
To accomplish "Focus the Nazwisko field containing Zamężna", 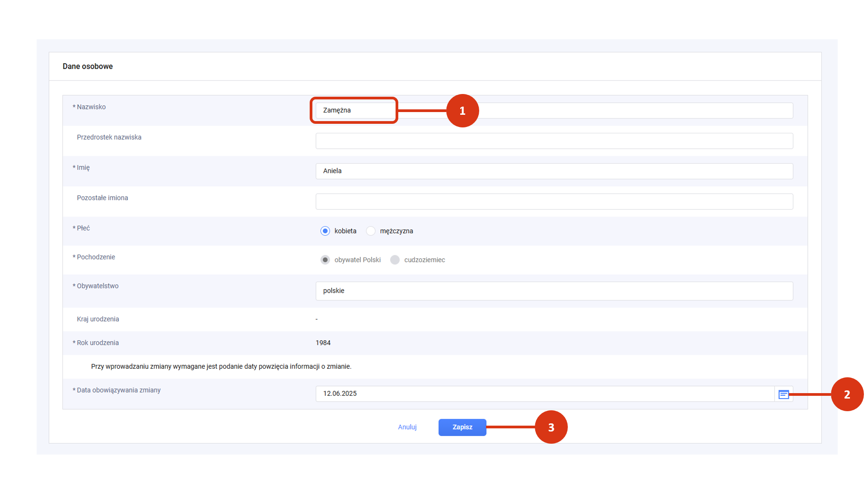I will (x=554, y=110).
